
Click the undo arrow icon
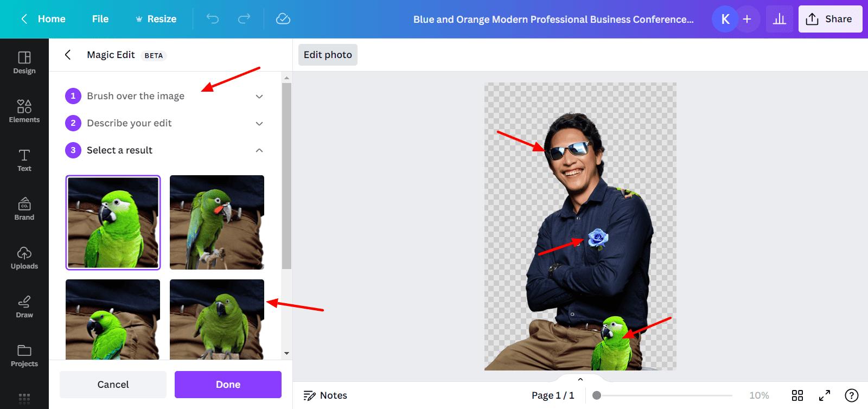click(213, 19)
